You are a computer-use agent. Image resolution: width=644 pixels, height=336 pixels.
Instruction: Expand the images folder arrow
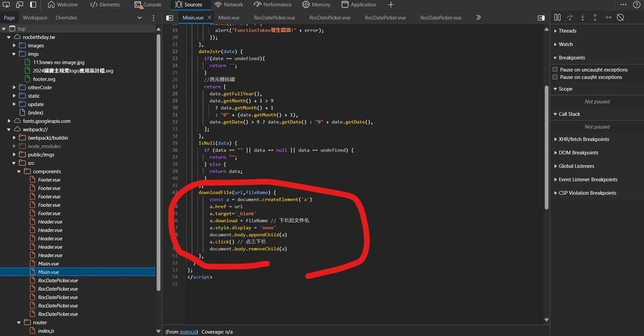pyautogui.click(x=14, y=46)
